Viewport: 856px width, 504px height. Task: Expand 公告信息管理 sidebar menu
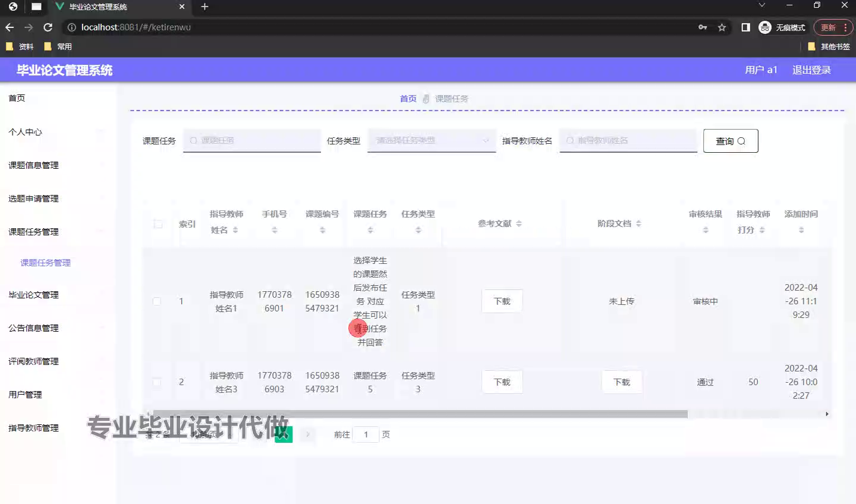click(x=58, y=328)
